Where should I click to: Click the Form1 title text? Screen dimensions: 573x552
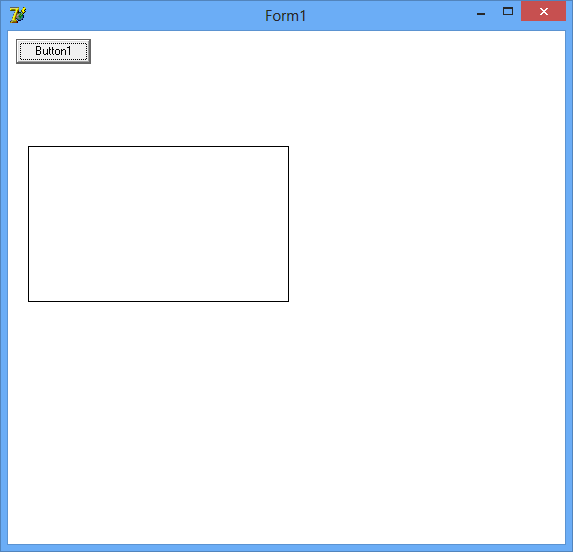[285, 16]
